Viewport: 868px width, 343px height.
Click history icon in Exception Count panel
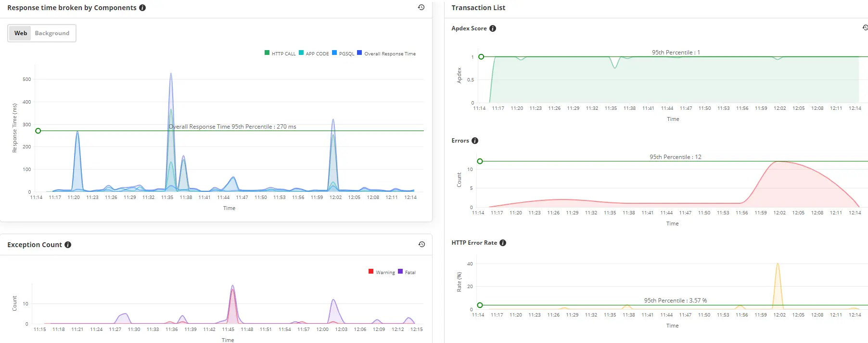coord(421,245)
